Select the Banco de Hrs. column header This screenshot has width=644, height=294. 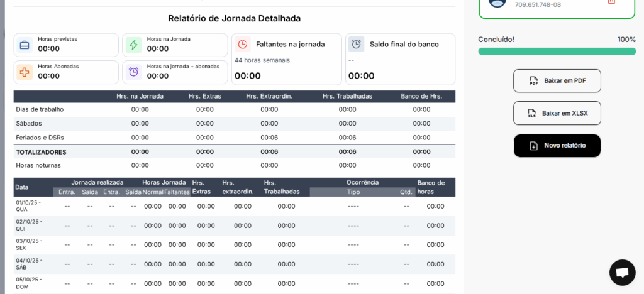tap(421, 96)
